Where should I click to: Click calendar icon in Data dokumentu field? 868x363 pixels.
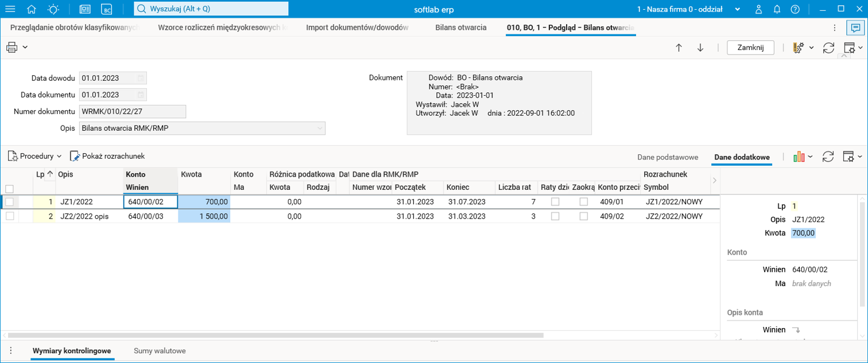[x=141, y=95]
